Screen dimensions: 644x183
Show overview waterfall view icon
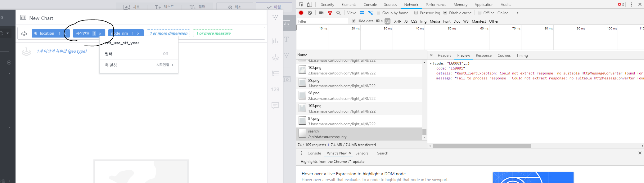click(x=371, y=13)
